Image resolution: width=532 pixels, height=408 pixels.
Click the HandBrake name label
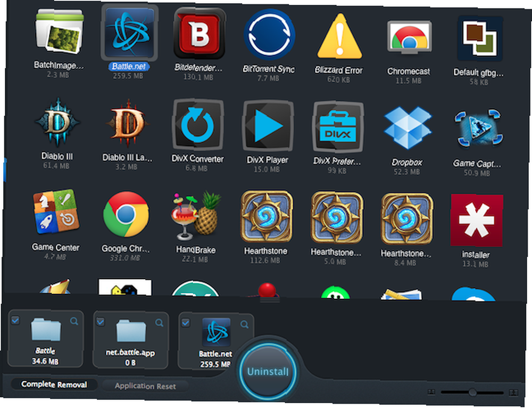pos(196,250)
